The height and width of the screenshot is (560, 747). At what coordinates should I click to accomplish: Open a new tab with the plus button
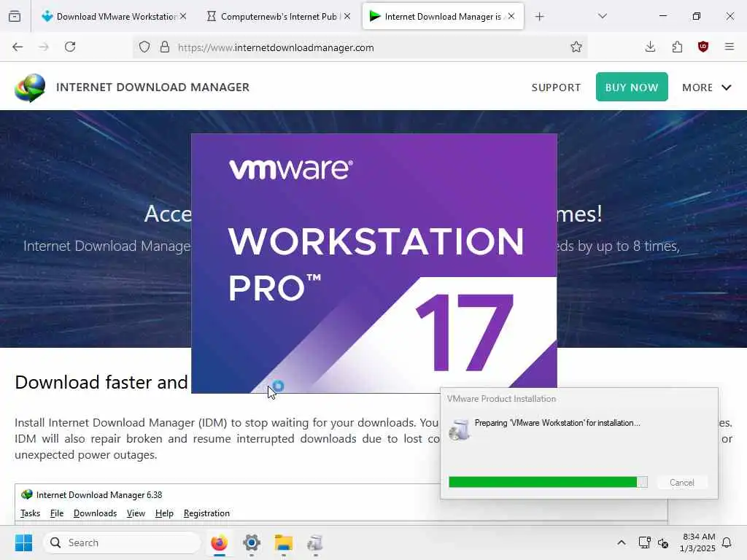(x=539, y=17)
